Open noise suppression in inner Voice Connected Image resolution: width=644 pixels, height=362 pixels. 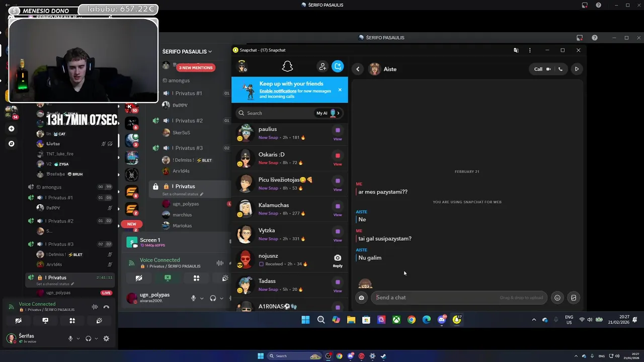220,263
